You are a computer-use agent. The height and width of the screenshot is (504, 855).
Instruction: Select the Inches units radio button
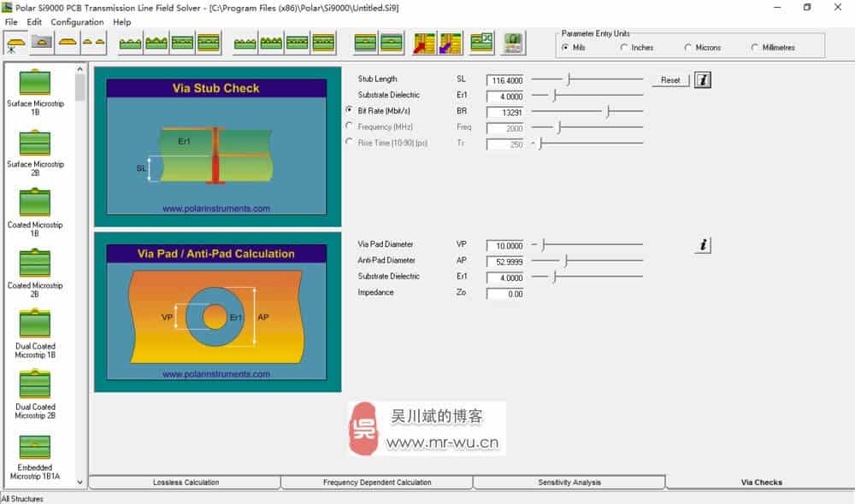[624, 48]
